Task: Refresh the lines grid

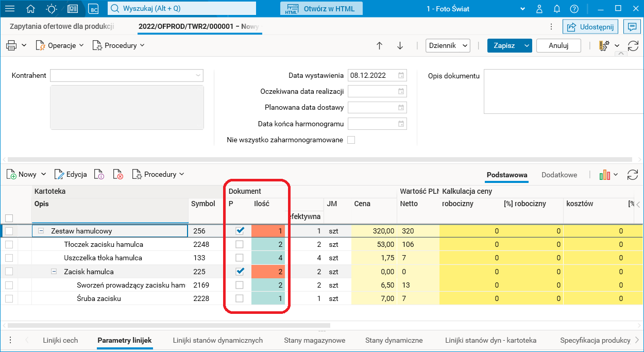Action: pyautogui.click(x=633, y=175)
